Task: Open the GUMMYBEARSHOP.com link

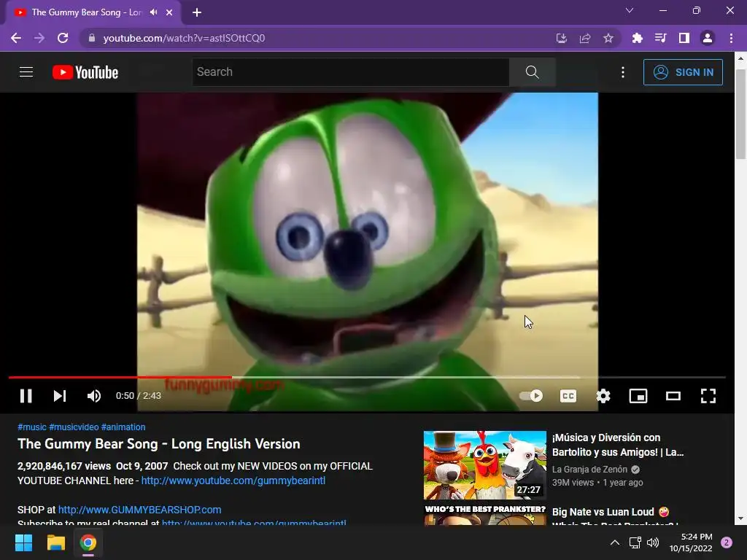Action: pyautogui.click(x=139, y=510)
